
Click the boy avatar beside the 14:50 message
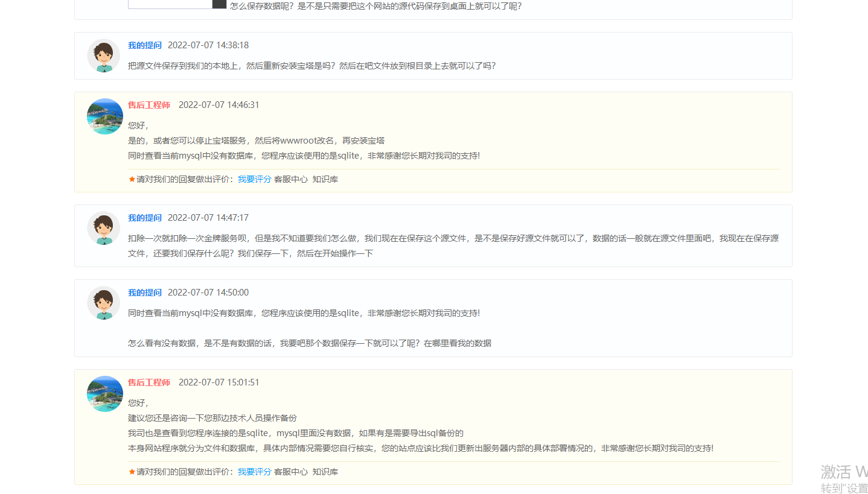click(103, 303)
